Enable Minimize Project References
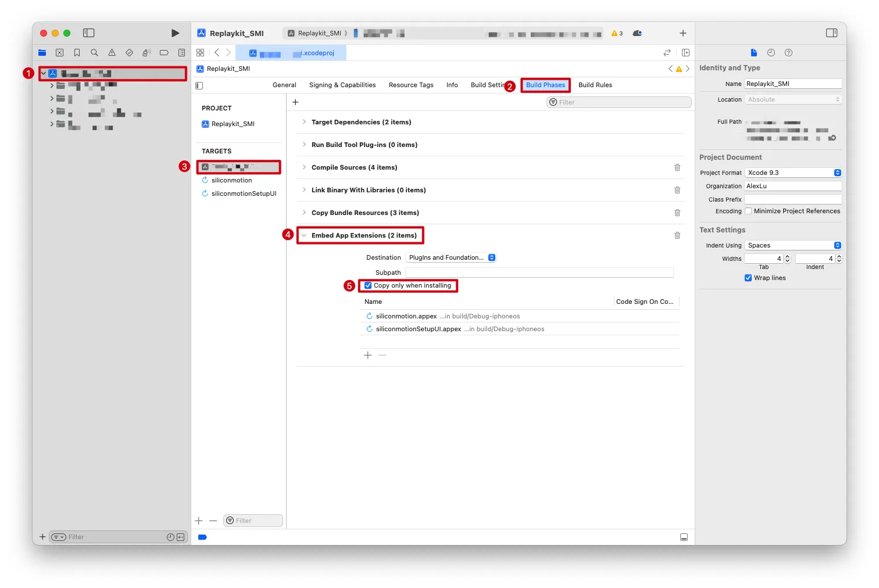879x588 pixels. click(748, 211)
